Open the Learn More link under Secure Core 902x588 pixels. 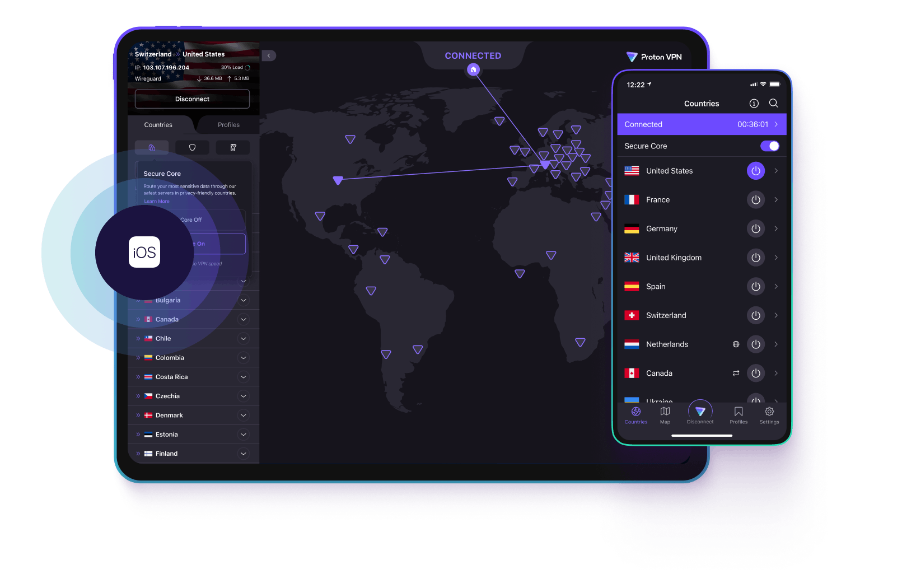click(x=157, y=202)
